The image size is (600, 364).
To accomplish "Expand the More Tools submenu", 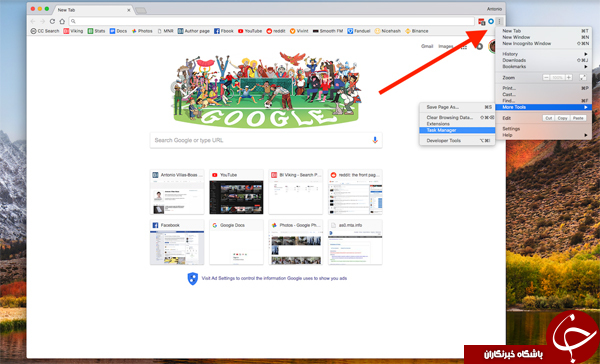I will pyautogui.click(x=543, y=107).
